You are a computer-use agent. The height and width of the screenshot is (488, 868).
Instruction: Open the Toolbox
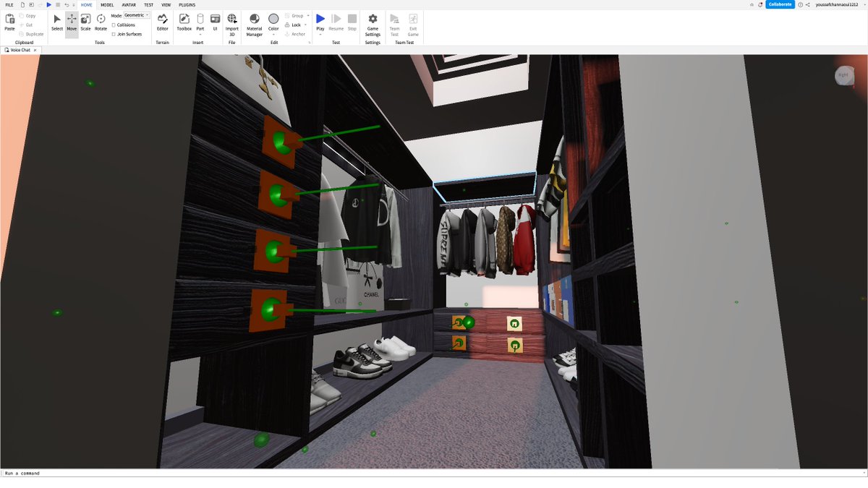pos(184,22)
